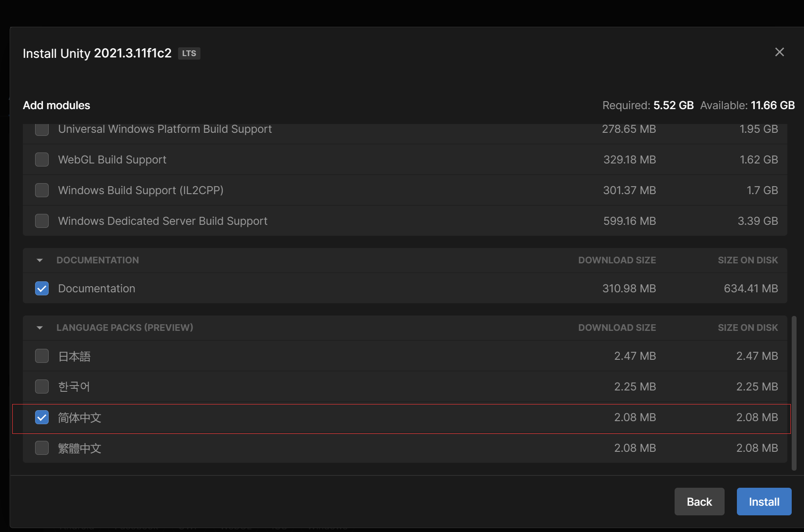Collapse the Documentation section arrow
Screen dimensions: 804x532
[x=40, y=260]
